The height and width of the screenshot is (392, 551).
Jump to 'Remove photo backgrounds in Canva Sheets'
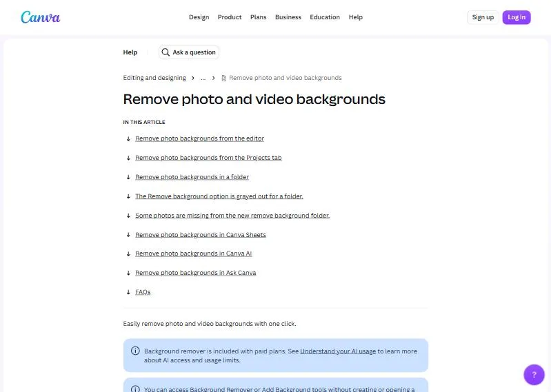pos(200,235)
